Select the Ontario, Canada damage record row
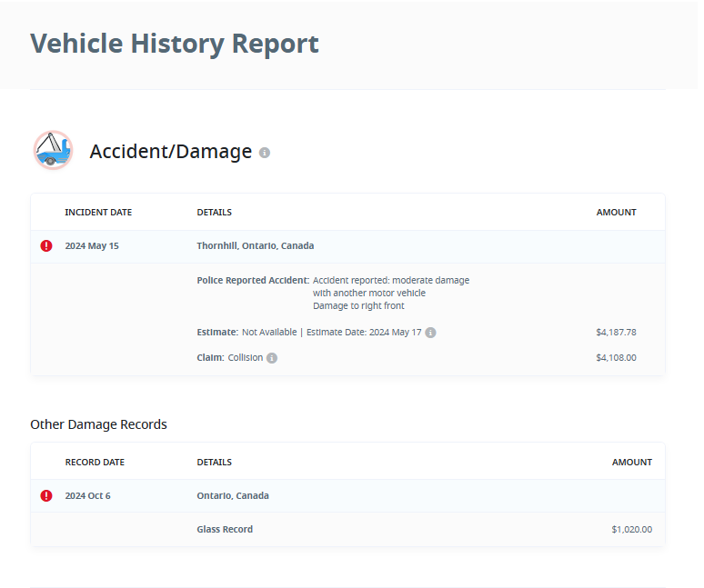Image resolution: width=704 pixels, height=588 pixels. [x=348, y=496]
